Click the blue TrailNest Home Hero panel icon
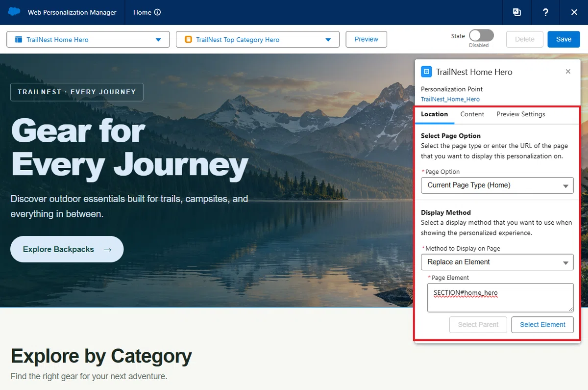Viewport: 588px width, 390px height. coord(426,72)
